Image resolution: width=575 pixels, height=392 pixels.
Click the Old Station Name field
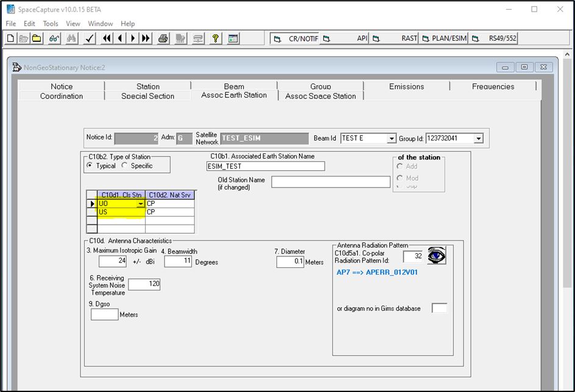[331, 182]
